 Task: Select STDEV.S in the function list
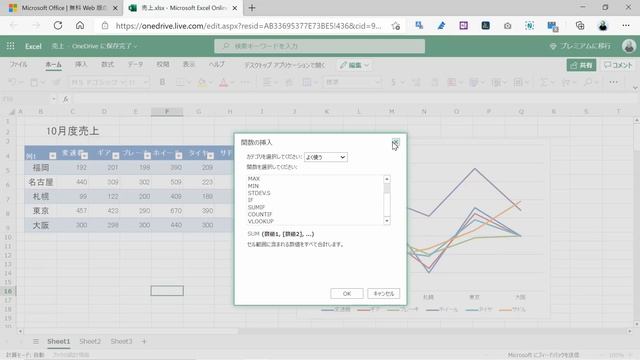(x=259, y=193)
